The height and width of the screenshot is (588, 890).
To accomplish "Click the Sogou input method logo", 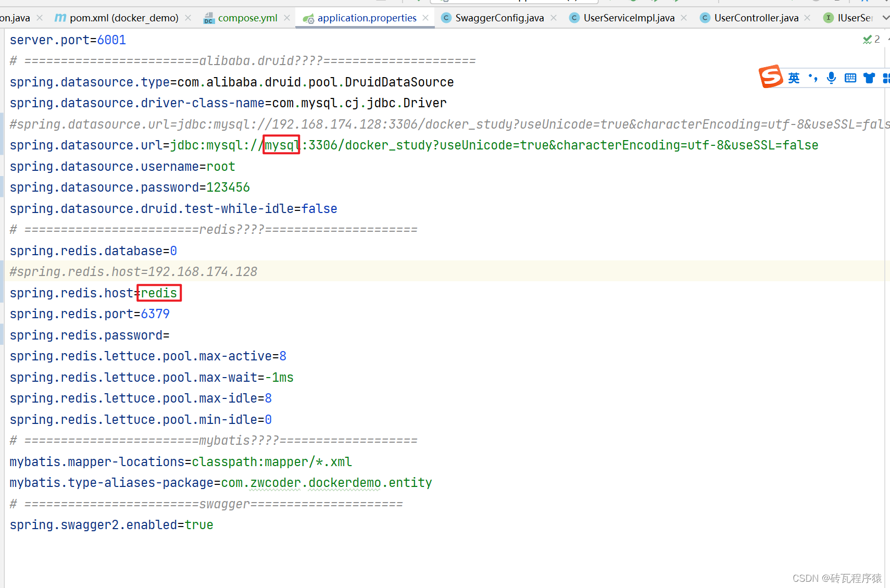I will point(771,77).
